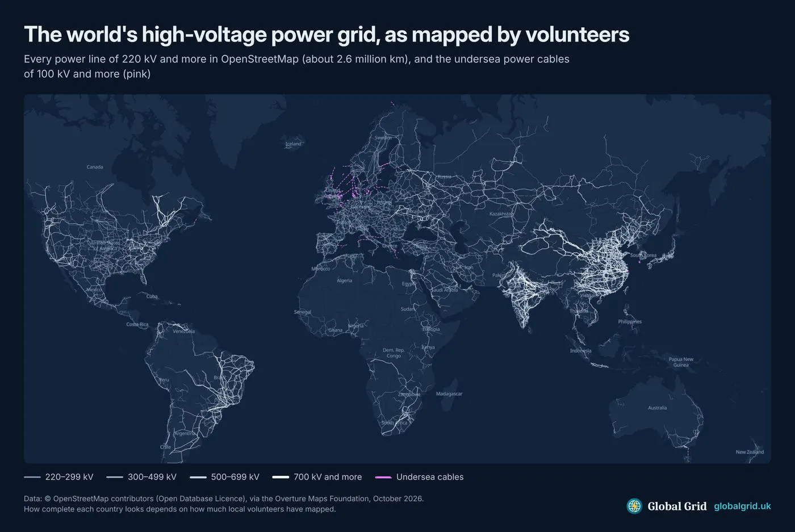The image size is (795, 532).
Task: Click the New Zealand map label
Action: pos(750,452)
